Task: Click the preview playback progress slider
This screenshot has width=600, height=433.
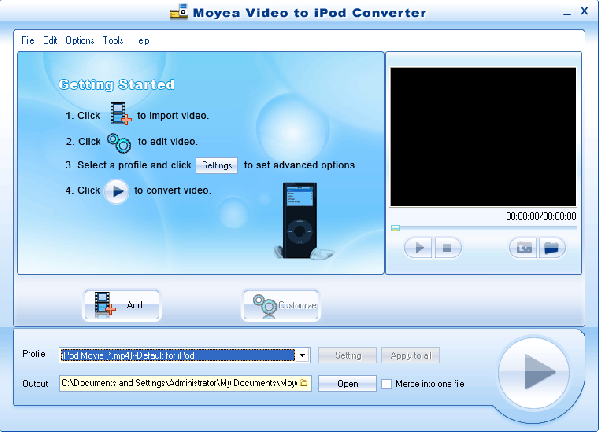Action: [x=483, y=227]
